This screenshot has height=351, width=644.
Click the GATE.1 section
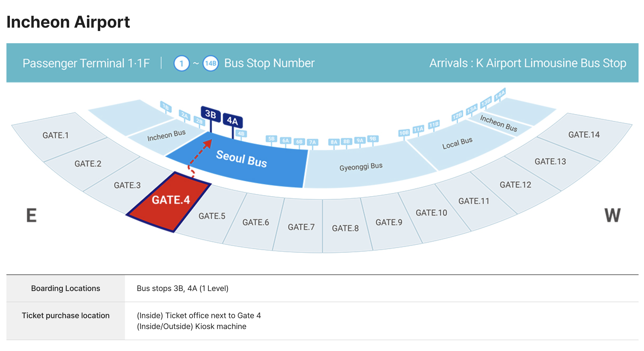pyautogui.click(x=56, y=136)
